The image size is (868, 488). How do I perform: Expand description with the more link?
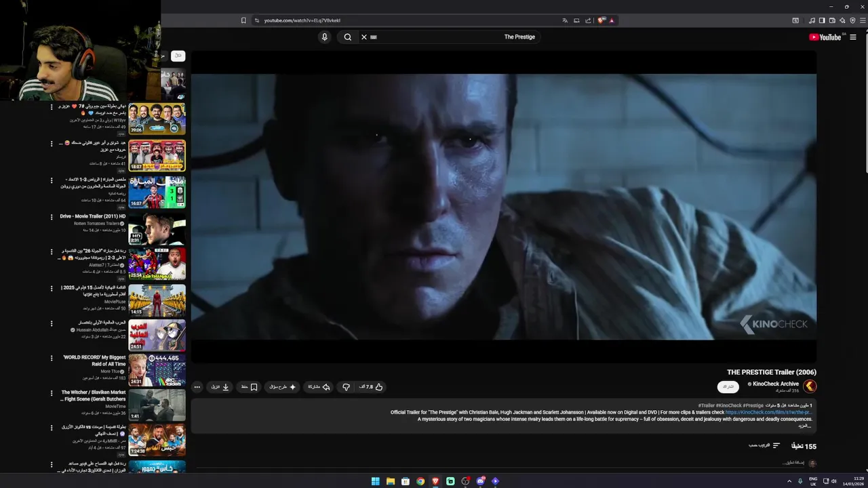[x=804, y=426]
